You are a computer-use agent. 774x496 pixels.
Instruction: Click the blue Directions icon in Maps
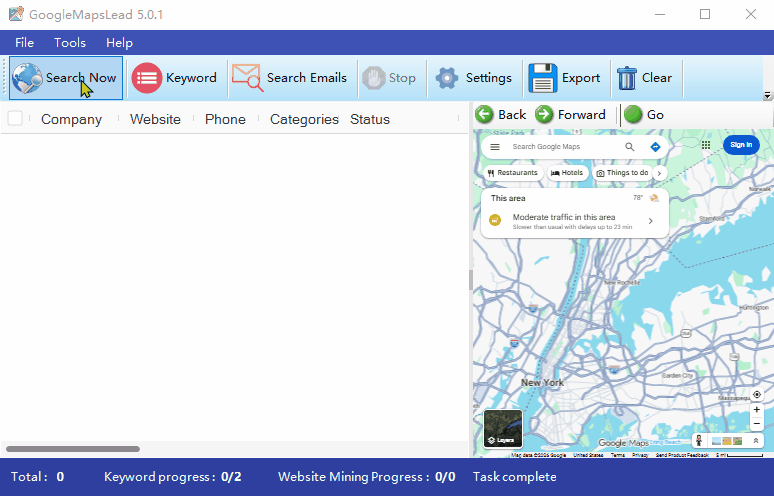pyautogui.click(x=655, y=147)
